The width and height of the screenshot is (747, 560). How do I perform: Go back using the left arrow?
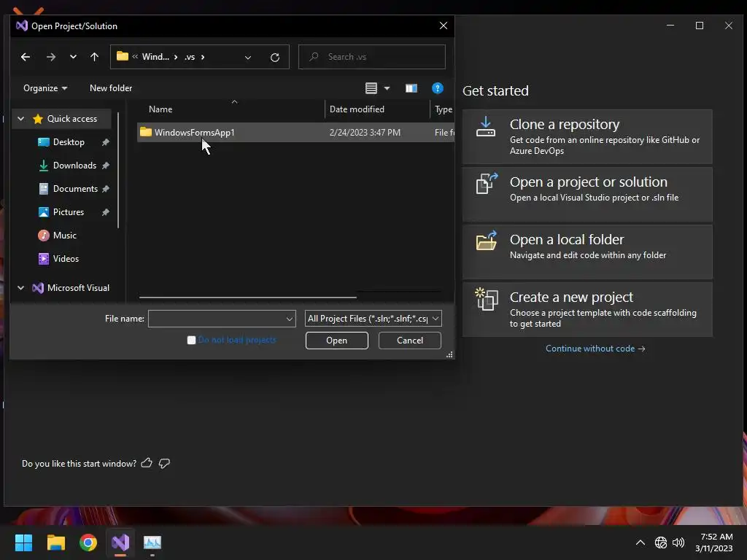[26, 57]
